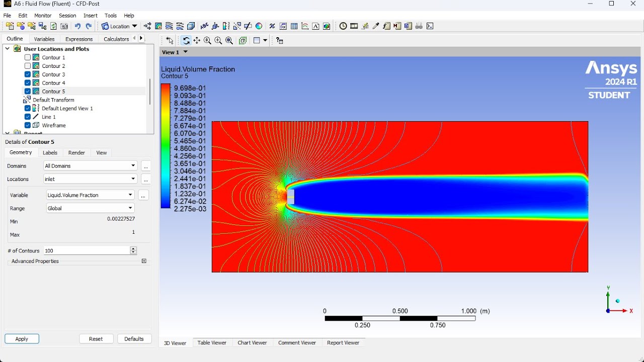644x362 pixels.
Task: Uncheck the Line 1 checkbox
Action: coord(28,117)
